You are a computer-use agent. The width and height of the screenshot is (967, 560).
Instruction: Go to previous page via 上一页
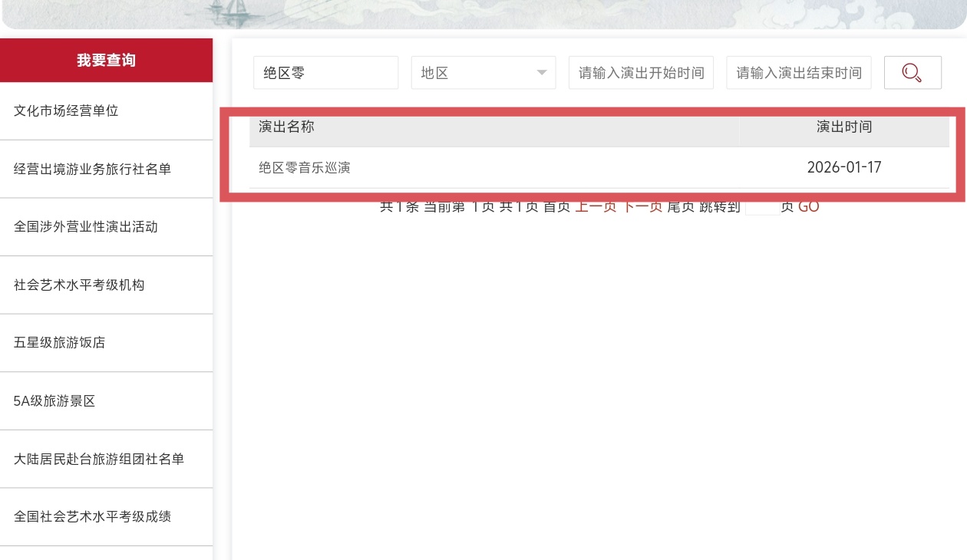[x=596, y=206]
